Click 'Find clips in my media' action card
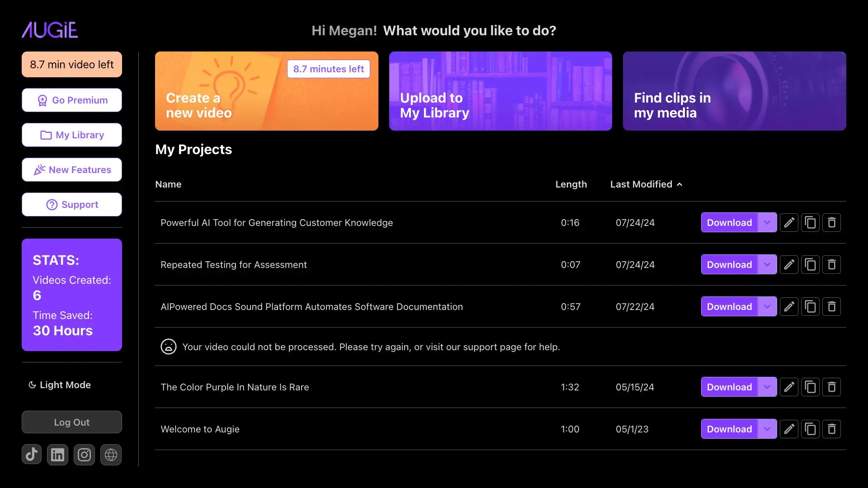 735,90
